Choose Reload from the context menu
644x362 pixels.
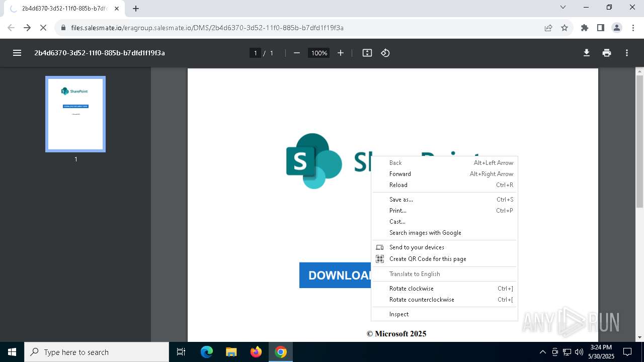(444, 185)
